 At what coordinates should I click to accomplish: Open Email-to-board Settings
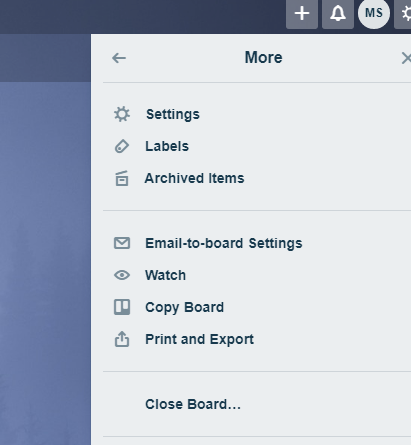(224, 243)
